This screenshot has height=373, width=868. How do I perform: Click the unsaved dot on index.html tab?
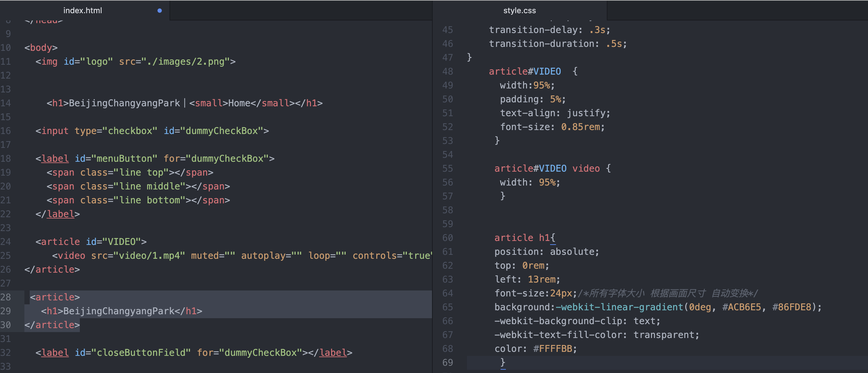160,11
